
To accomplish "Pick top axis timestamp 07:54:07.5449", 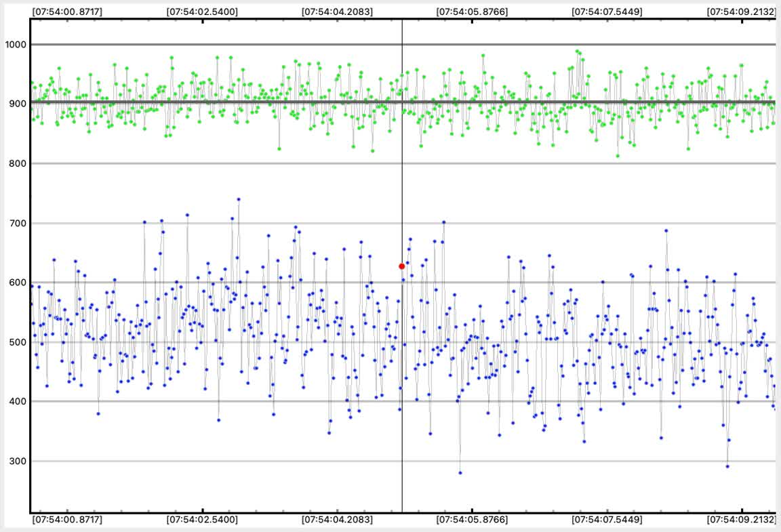I will click(x=607, y=12).
